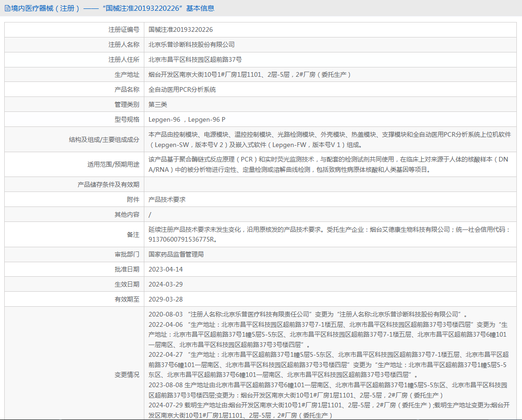
Task: Select the intended-use text starting 该产品基于聚合酶链式反应原理
Action: coord(328,164)
